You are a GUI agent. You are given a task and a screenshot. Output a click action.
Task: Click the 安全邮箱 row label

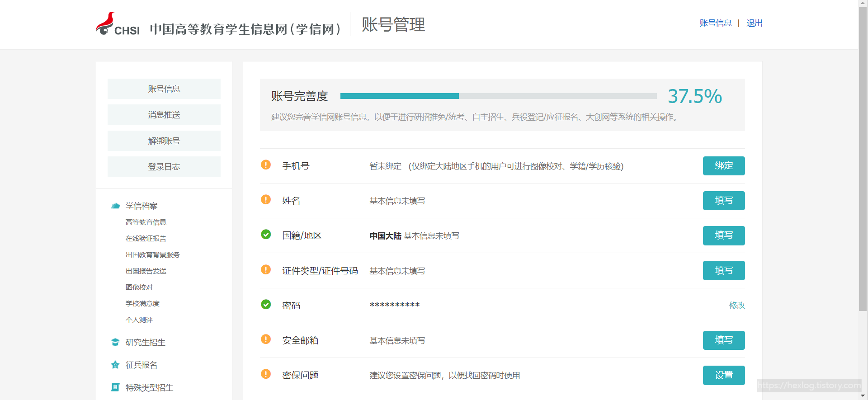point(301,340)
